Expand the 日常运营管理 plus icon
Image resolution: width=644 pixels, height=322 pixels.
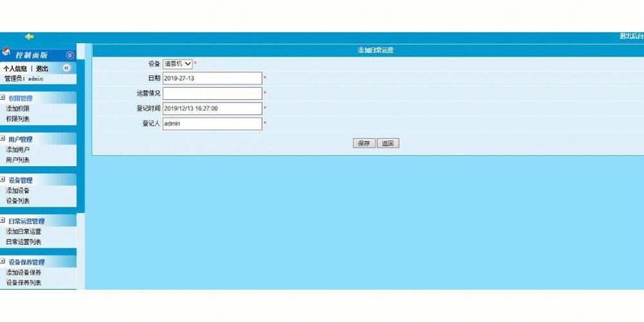3,220
